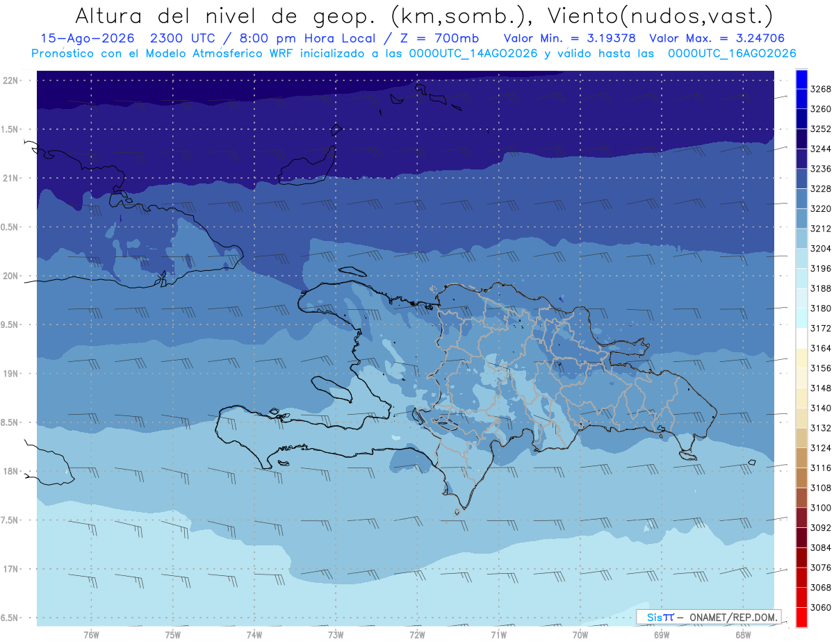Click the main title 'Altura del nivel de geop.'
This screenshot has height=644, width=834.
pyautogui.click(x=225, y=15)
